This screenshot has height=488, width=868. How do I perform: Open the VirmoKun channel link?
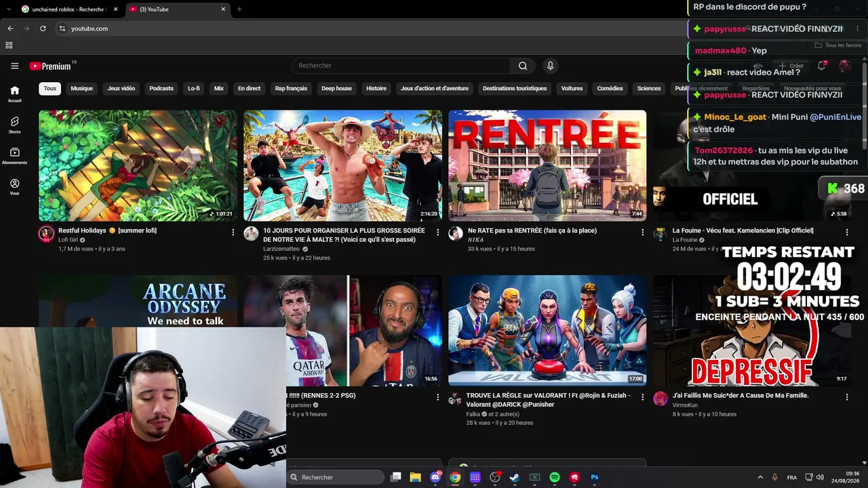point(686,405)
